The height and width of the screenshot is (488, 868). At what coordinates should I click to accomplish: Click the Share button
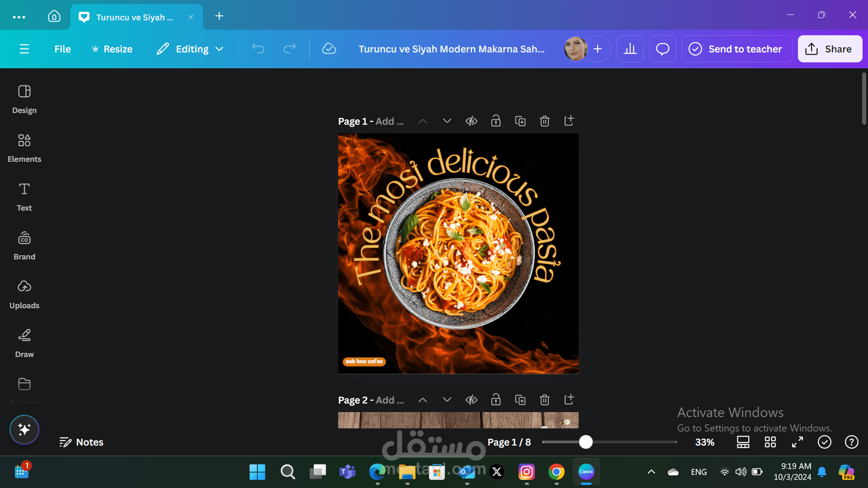(x=830, y=49)
